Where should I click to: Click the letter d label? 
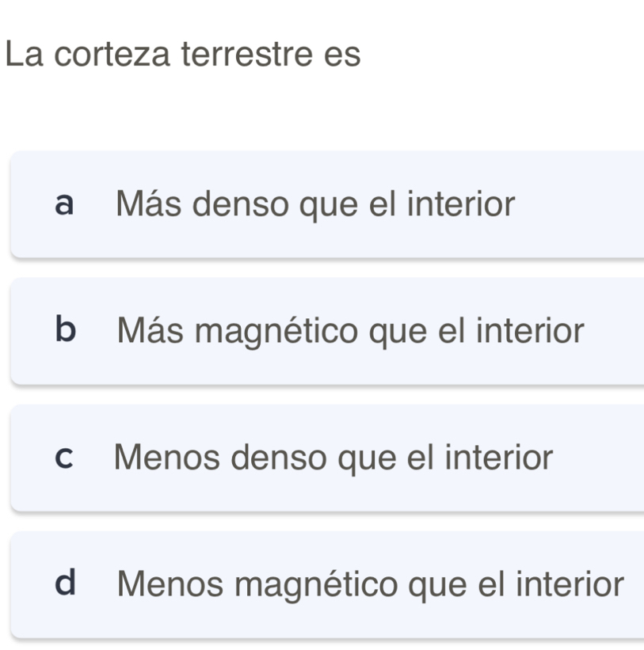coord(67,583)
